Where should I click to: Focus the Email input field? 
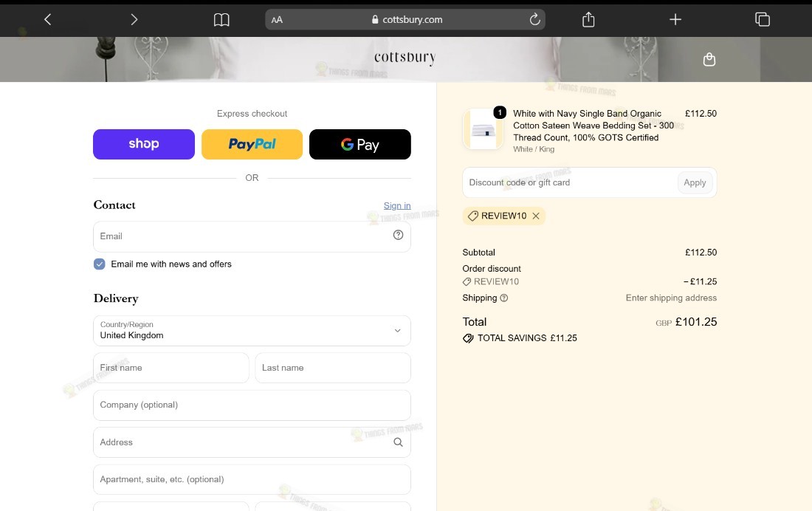(x=252, y=236)
